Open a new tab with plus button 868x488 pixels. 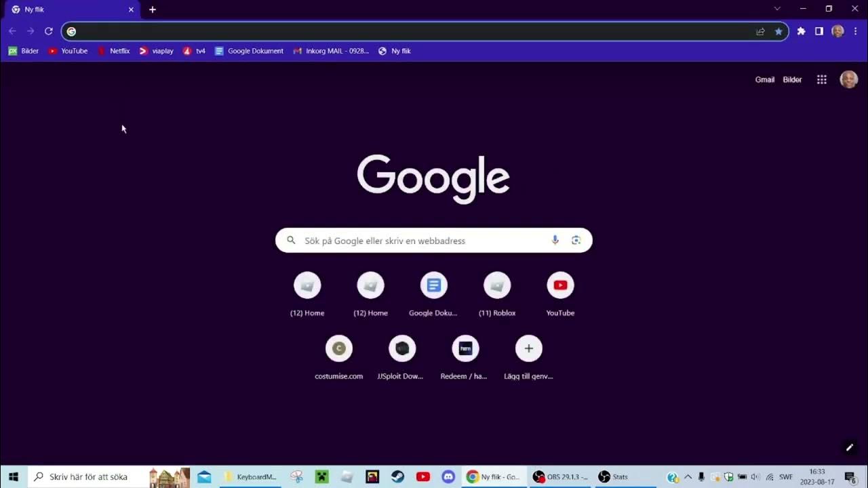tap(153, 9)
